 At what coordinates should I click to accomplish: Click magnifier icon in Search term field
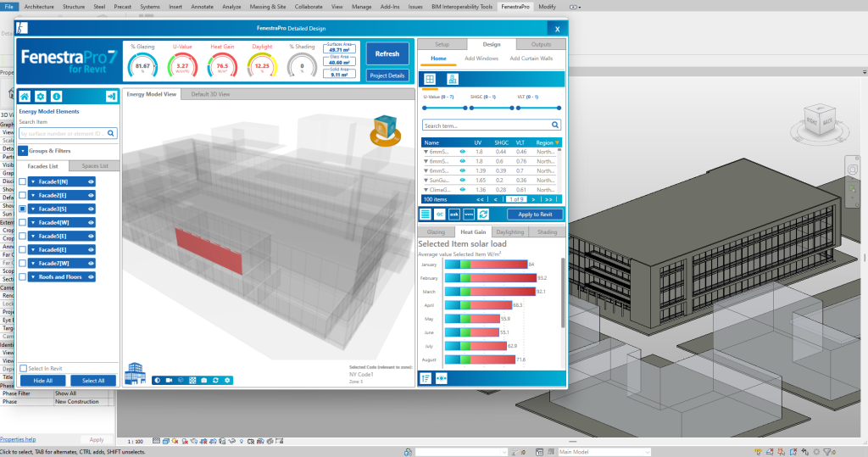555,125
